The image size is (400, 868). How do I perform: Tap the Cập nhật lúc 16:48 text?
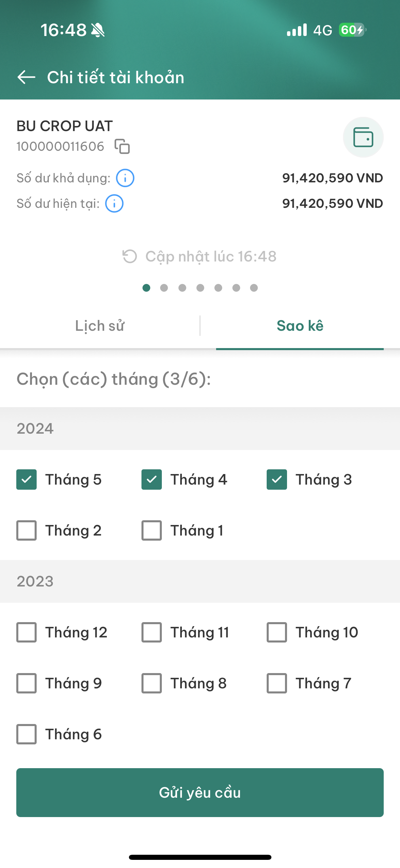[x=211, y=256]
